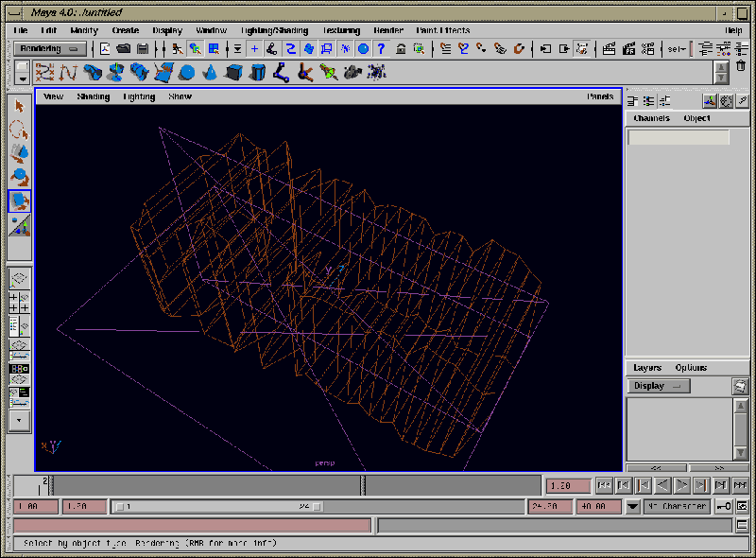This screenshot has width=756, height=558.
Task: Click the trash can icon on shelf
Action: [739, 66]
